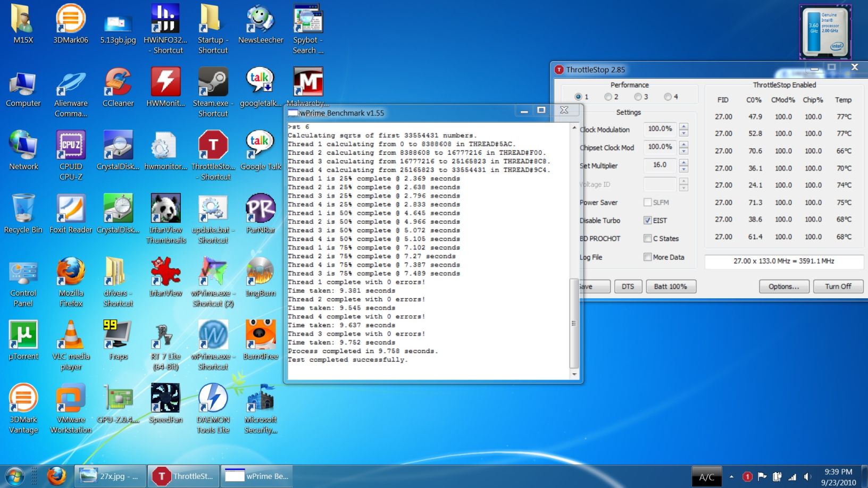Viewport: 868px width, 488px height.
Task: Click the A/C power indicator in taskbar
Action: 706,477
